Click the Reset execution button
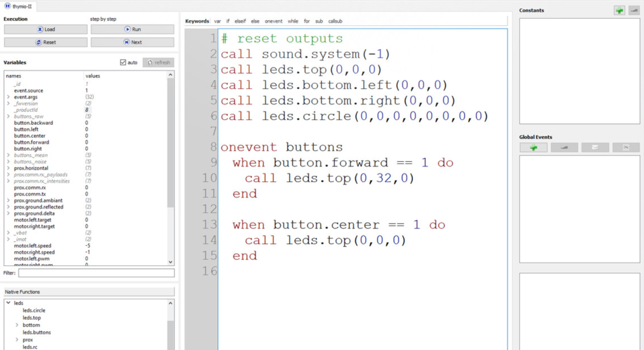The width and height of the screenshot is (644, 350). 45,42
